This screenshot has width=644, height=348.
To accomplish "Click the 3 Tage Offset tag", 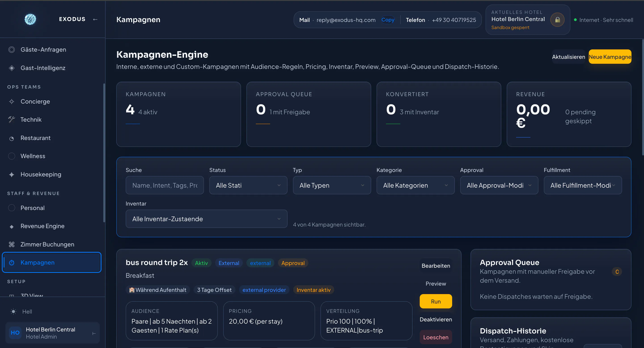I will (x=214, y=290).
